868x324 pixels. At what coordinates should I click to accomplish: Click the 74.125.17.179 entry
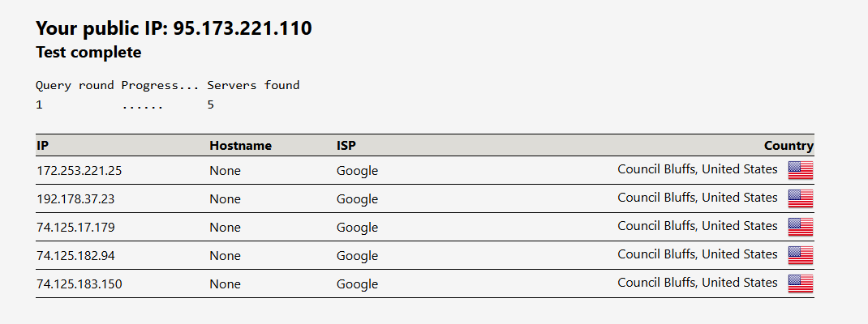click(x=75, y=228)
